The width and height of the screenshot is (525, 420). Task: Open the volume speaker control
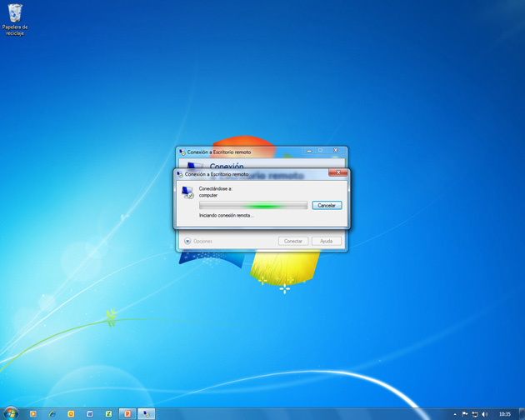point(485,414)
